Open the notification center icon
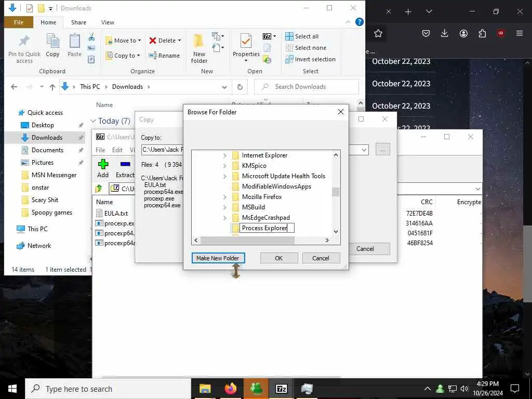Viewport: 532px width, 399px height. 515,389
